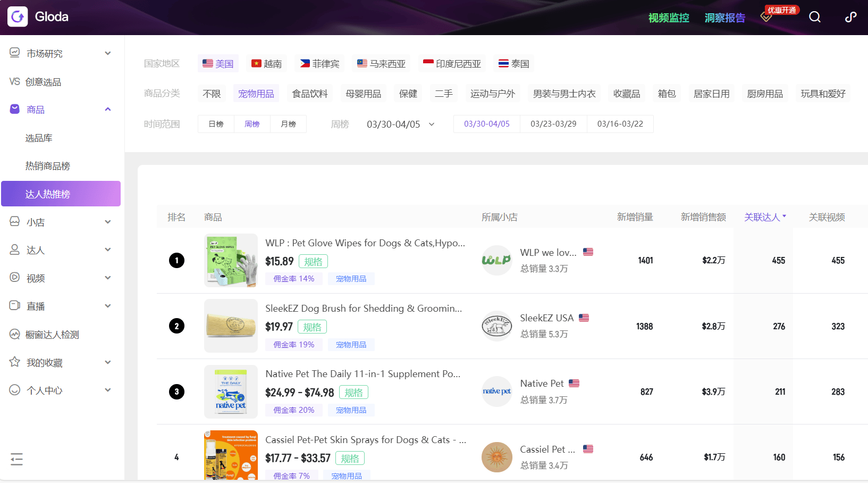Click the SleekEZ shop logo
Viewport: 868px width, 483px height.
click(x=496, y=326)
